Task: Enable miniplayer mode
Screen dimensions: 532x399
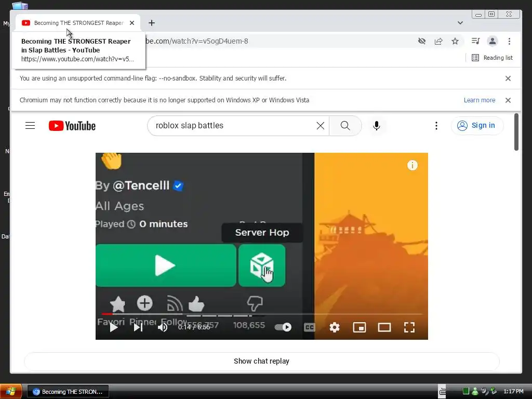Action: (x=360, y=327)
